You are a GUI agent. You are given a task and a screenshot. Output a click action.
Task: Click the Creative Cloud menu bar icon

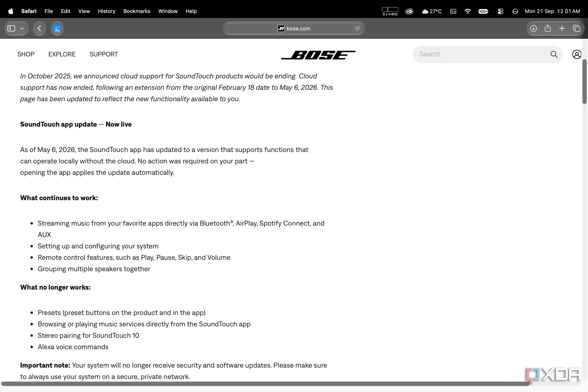(x=409, y=11)
